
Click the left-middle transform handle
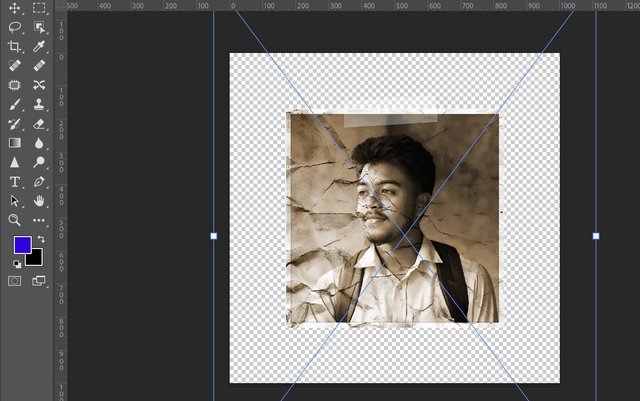[x=213, y=236]
